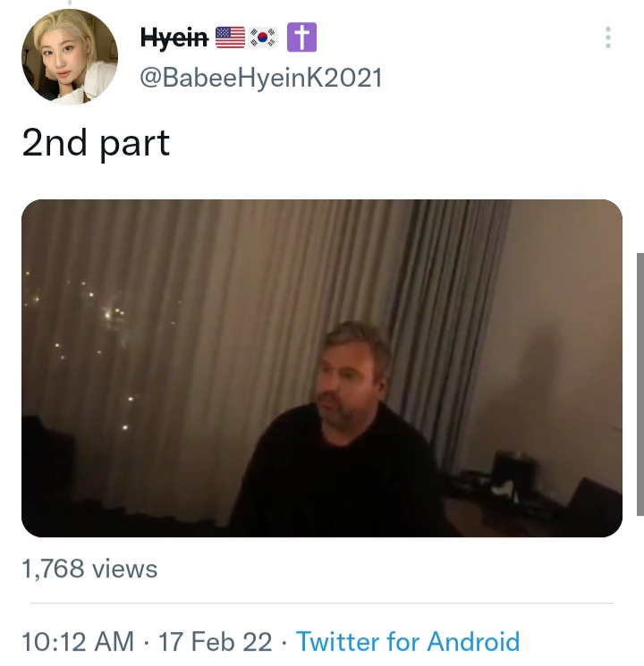Screen dimensions: 644x666
Task: Click the South Korea flag emoji
Action: [263, 38]
